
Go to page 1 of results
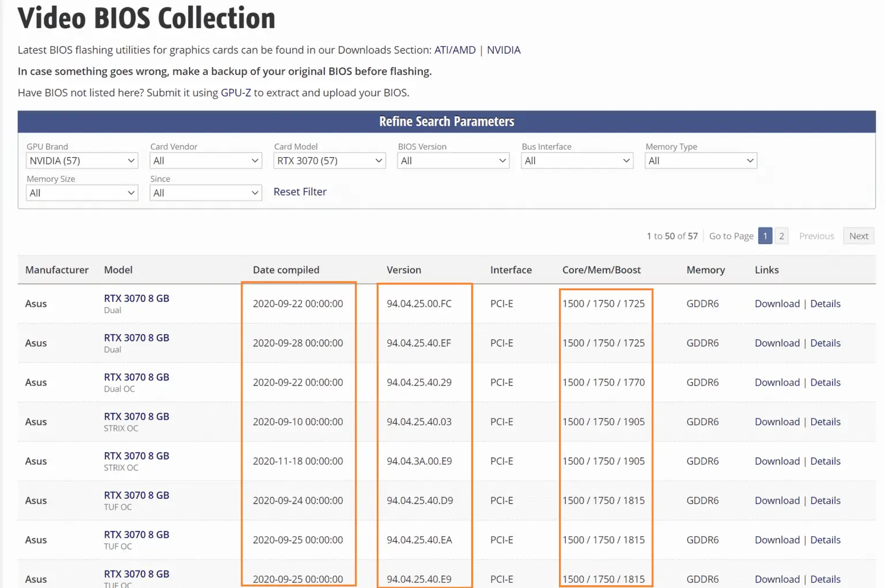(765, 236)
